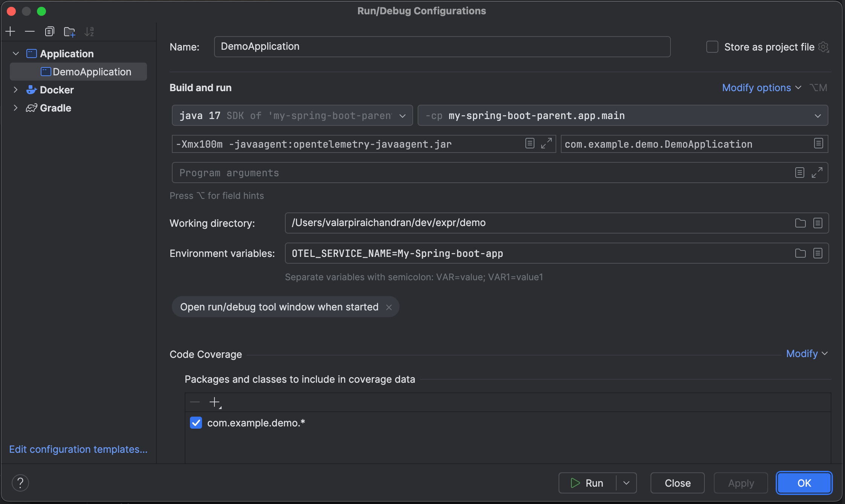Click the Sort Configurations alphabetically icon
The height and width of the screenshot is (504, 845).
(89, 32)
